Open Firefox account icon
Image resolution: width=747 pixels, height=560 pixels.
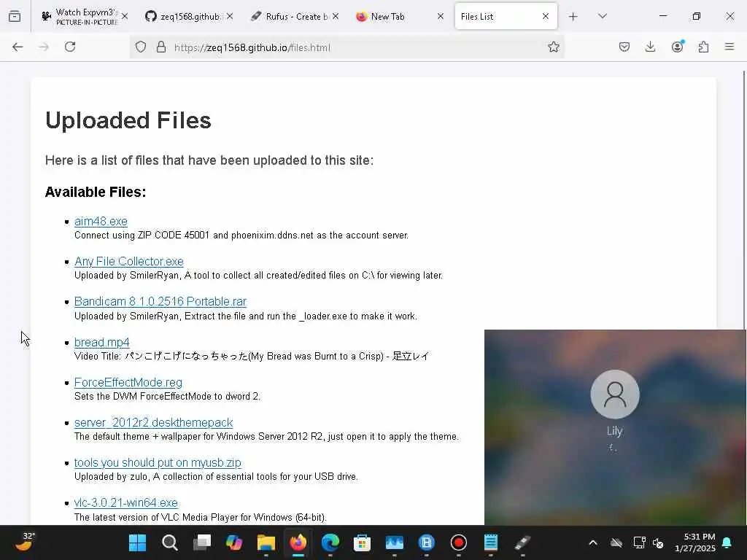(677, 47)
